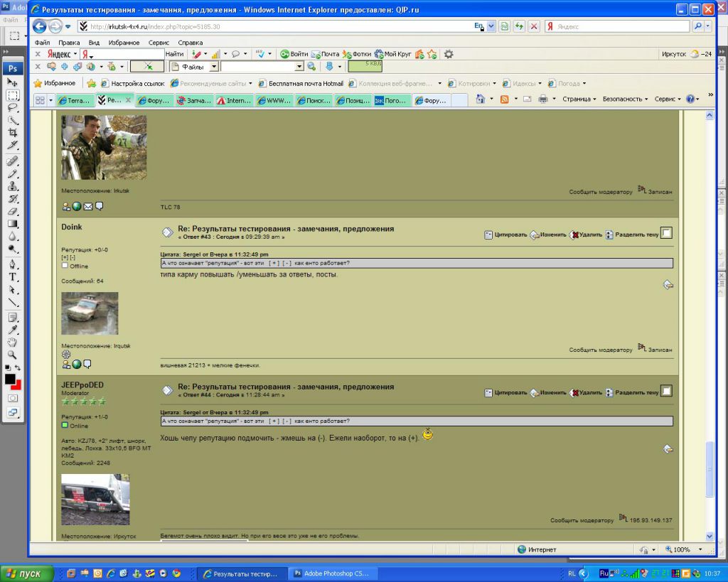Check the Offline box under Doink
Image resolution: width=728 pixels, height=582 pixels.
coord(65,266)
